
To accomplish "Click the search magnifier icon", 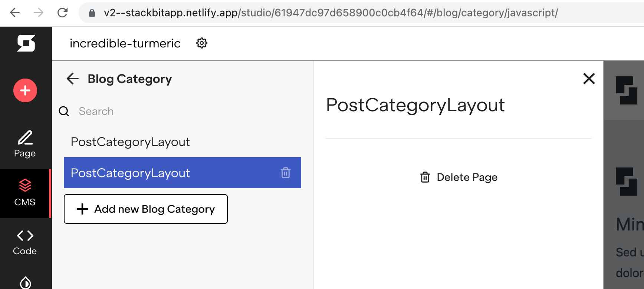I will (x=64, y=111).
